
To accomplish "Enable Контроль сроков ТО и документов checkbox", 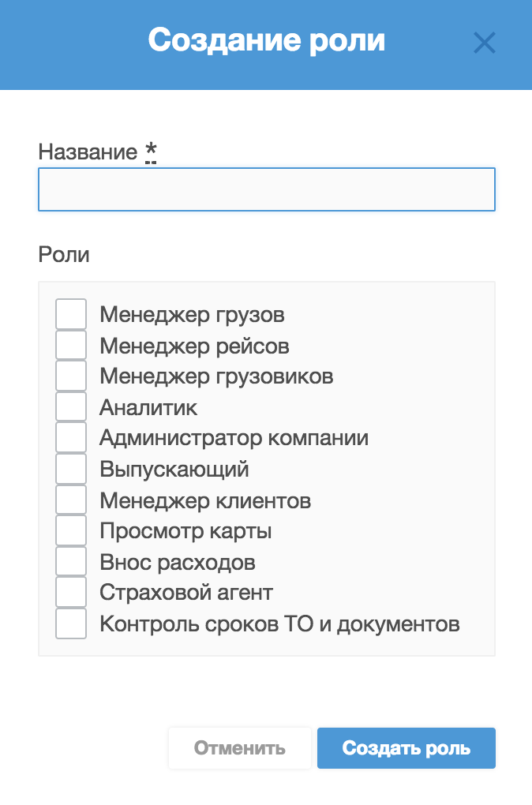I will click(71, 624).
